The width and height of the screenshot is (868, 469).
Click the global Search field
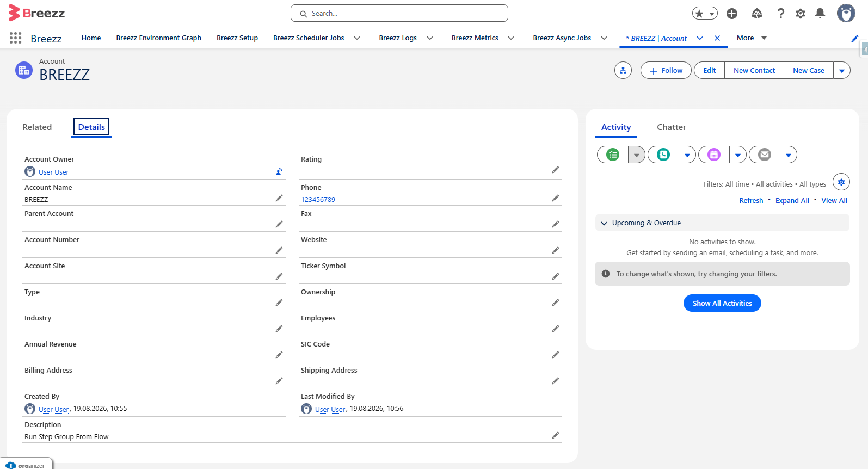pos(399,13)
